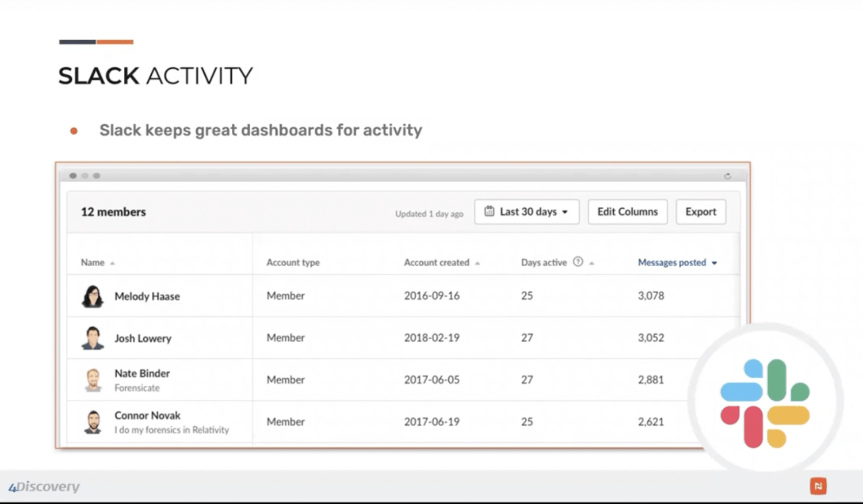863x504 pixels.
Task: Click the browser refresh icon
Action: click(x=727, y=176)
